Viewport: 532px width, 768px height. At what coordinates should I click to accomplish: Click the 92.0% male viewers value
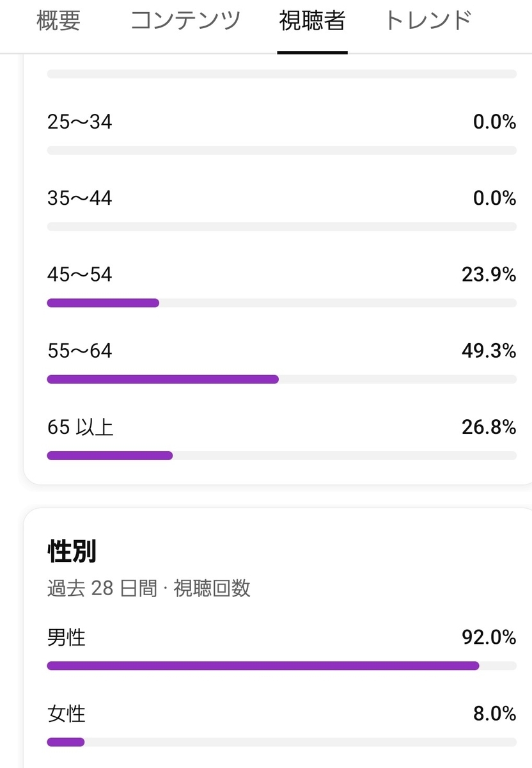tap(489, 637)
